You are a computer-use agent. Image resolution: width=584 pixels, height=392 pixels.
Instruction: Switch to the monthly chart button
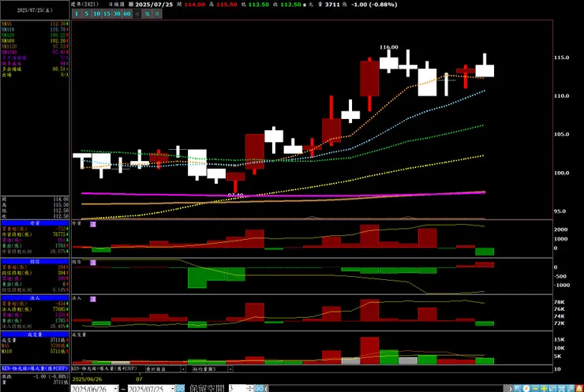pyautogui.click(x=157, y=13)
